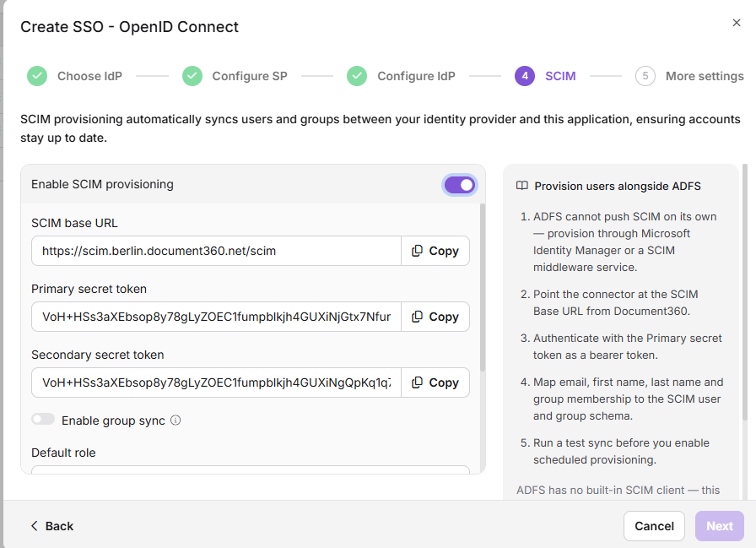Click the Primary secret token field

pos(216,317)
